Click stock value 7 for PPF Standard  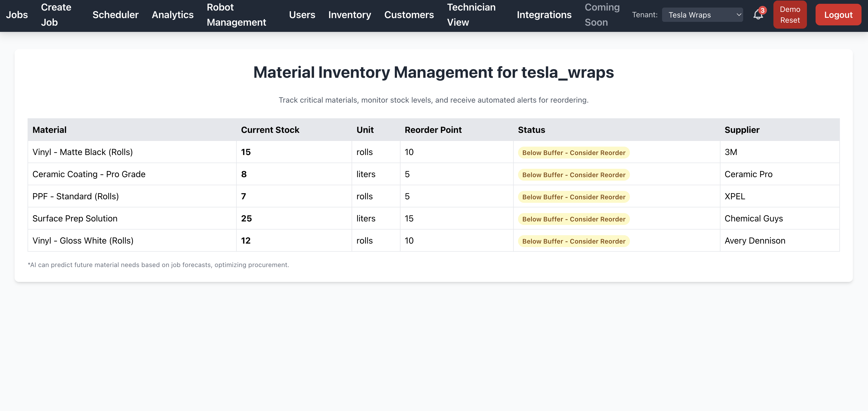click(x=243, y=197)
